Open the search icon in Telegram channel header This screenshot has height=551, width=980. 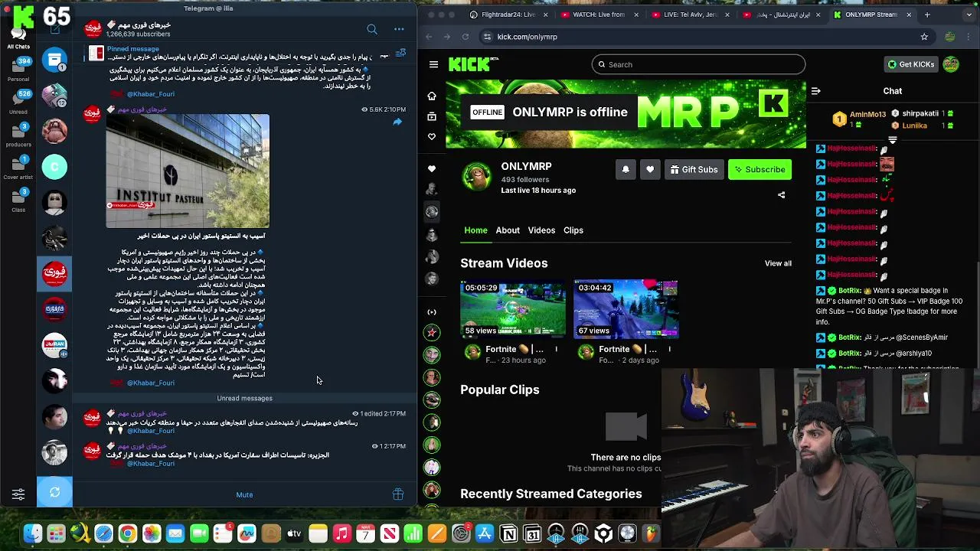[372, 29]
